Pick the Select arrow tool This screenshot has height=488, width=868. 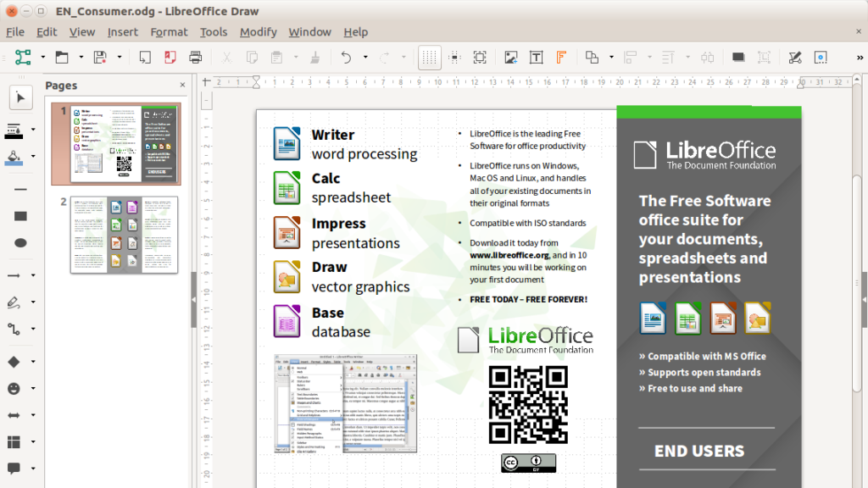point(20,98)
